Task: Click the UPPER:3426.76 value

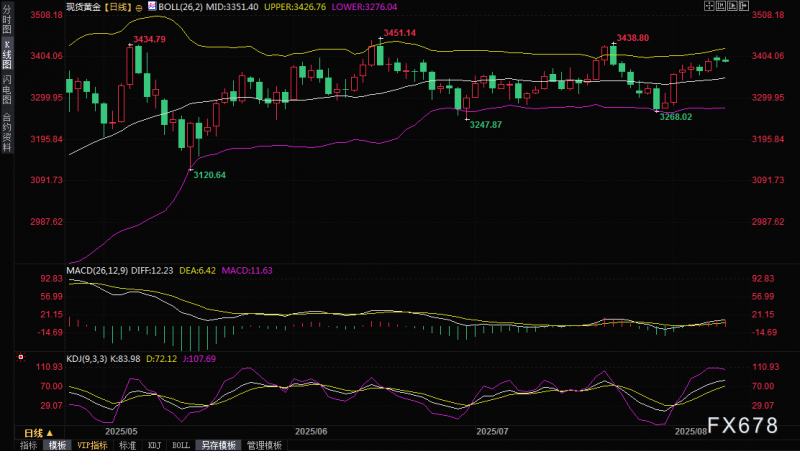Action: [295, 7]
